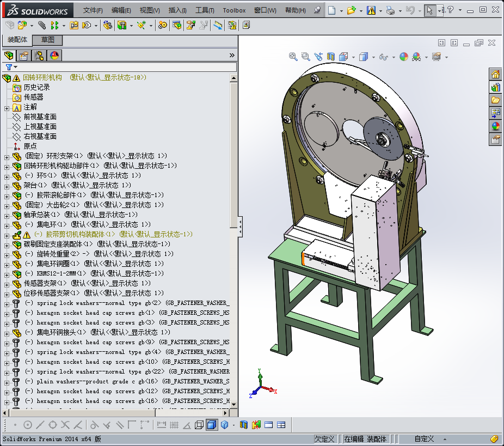
Task: Expand the 碳刷固定支座装配体<1> node
Action: tap(7, 246)
